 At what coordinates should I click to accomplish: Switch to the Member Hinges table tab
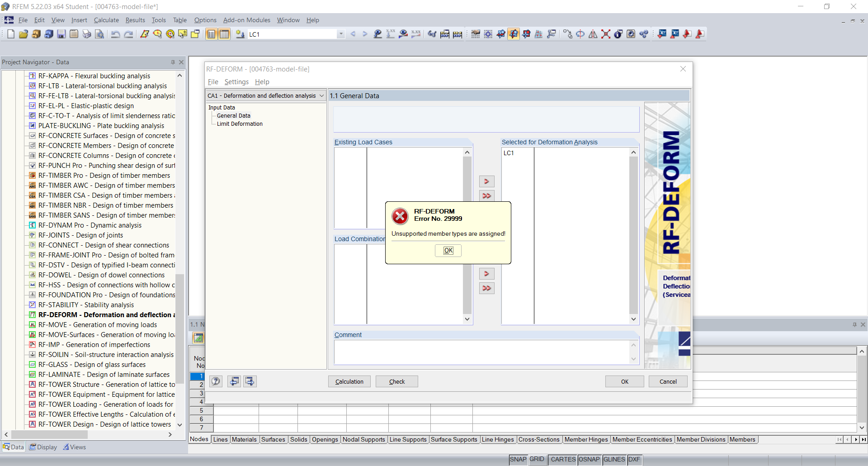586,439
